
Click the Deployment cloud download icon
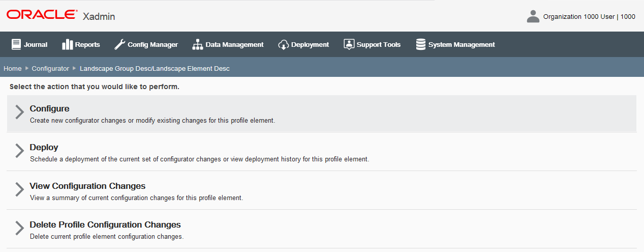coord(284,44)
